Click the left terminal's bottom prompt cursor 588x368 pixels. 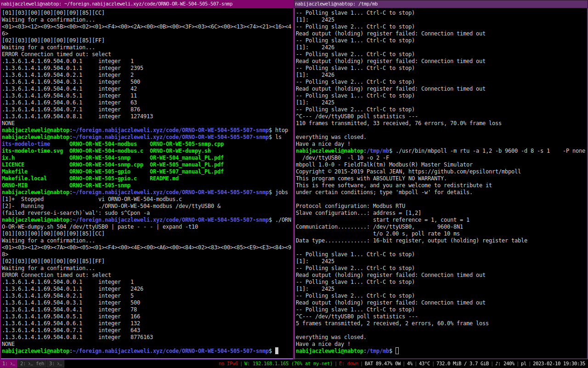click(277, 351)
